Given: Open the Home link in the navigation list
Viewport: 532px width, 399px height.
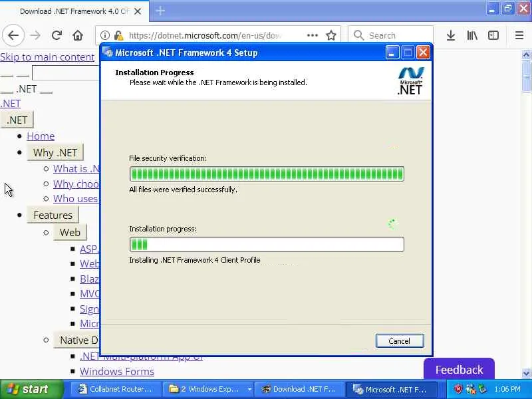Looking at the screenshot, I should click(41, 136).
